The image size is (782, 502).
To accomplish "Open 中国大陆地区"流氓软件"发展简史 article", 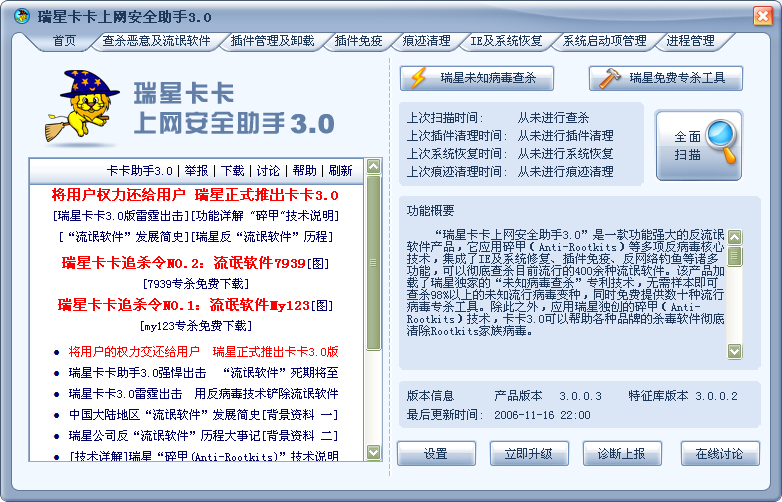I will pyautogui.click(x=203, y=415).
